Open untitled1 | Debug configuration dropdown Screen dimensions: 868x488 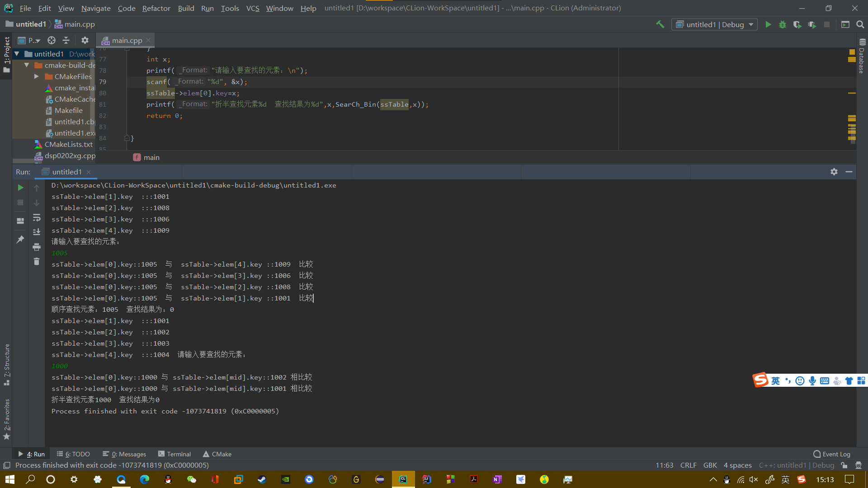coord(714,24)
